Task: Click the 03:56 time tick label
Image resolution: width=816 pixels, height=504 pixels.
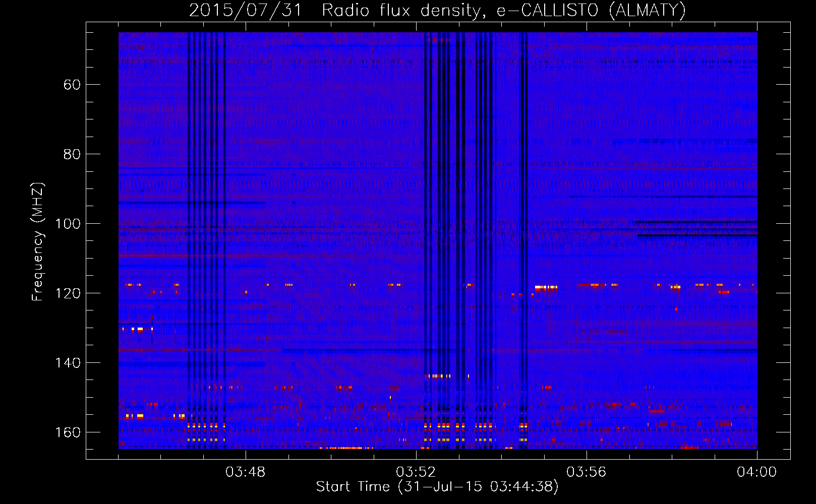Action: click(586, 472)
